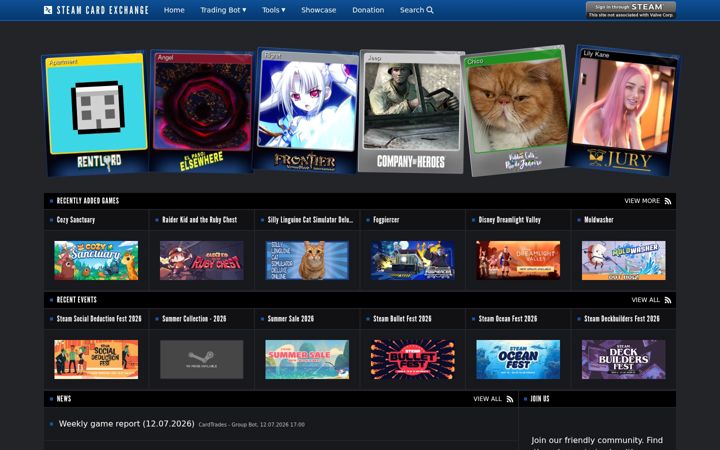Screen dimensions: 720x450
Task: Open the Rentlord Apartment trading card
Action: 96,113
